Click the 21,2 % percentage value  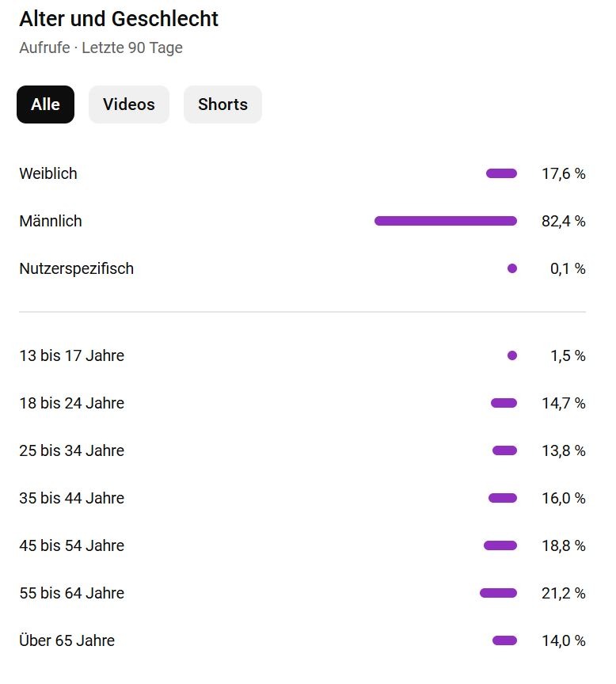click(x=563, y=593)
